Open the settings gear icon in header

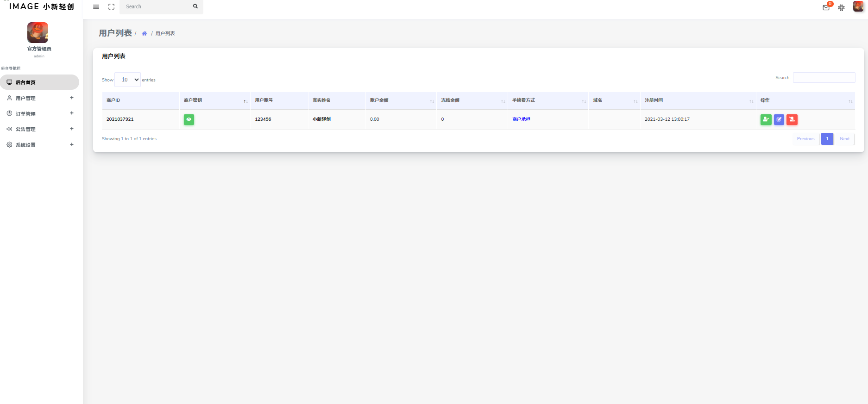(x=842, y=7)
